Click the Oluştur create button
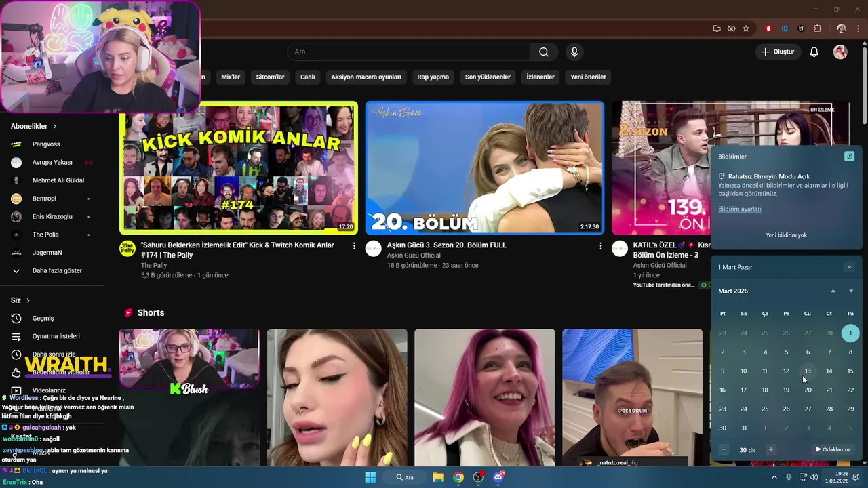The width and height of the screenshot is (868, 488). (x=778, y=52)
